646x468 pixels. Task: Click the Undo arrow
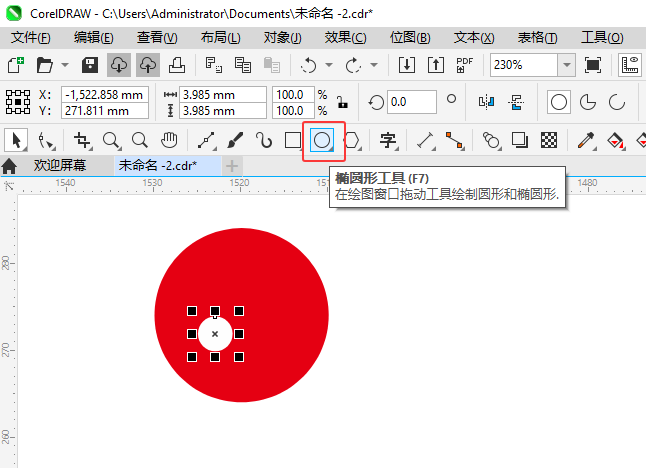click(x=308, y=65)
